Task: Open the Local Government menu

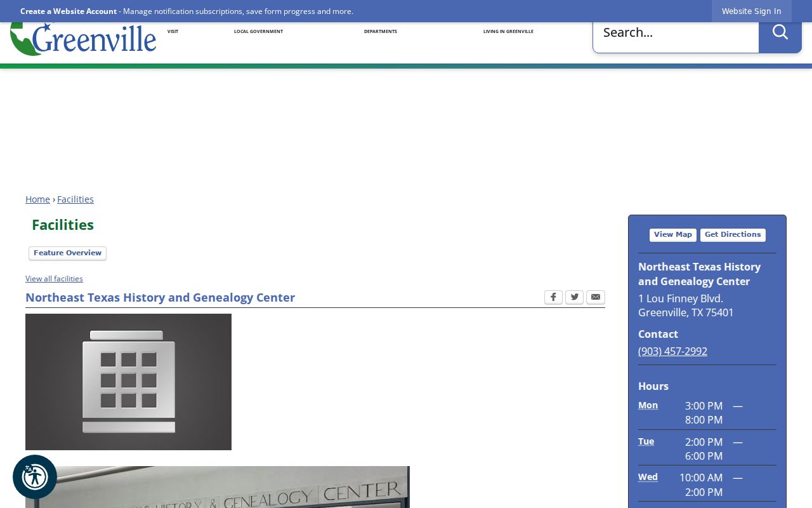Action: (x=258, y=32)
